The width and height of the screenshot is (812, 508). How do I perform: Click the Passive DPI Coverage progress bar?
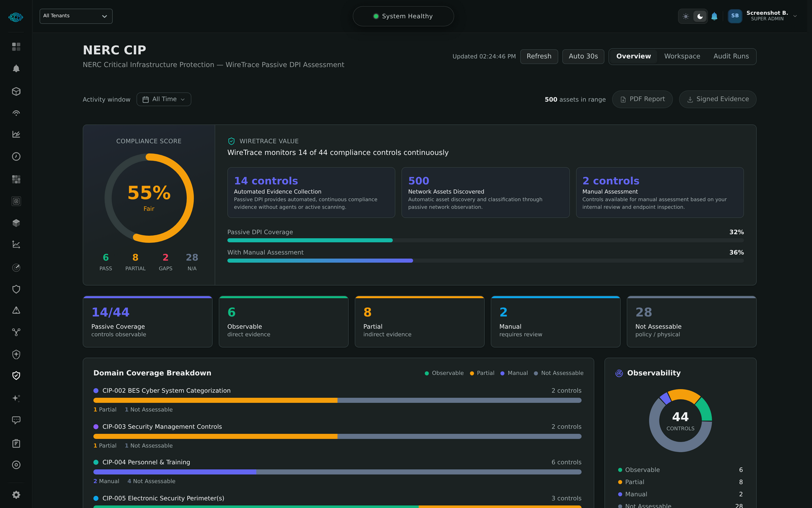(x=486, y=240)
